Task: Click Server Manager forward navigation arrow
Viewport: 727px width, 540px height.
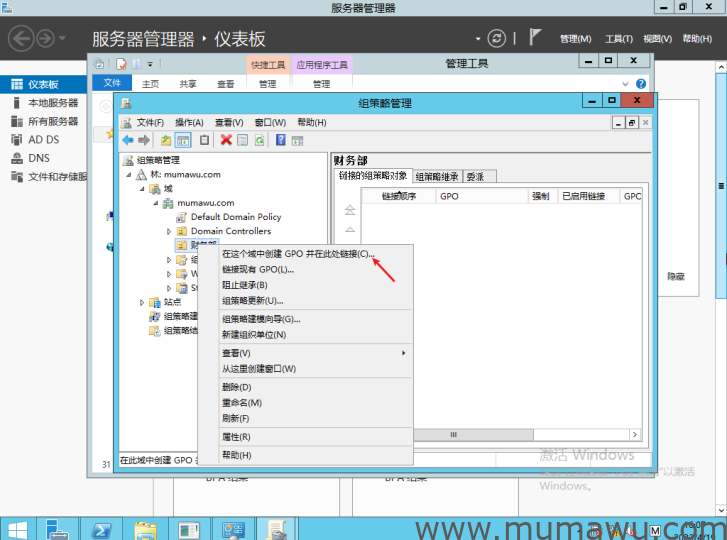Action: pyautogui.click(x=45, y=38)
